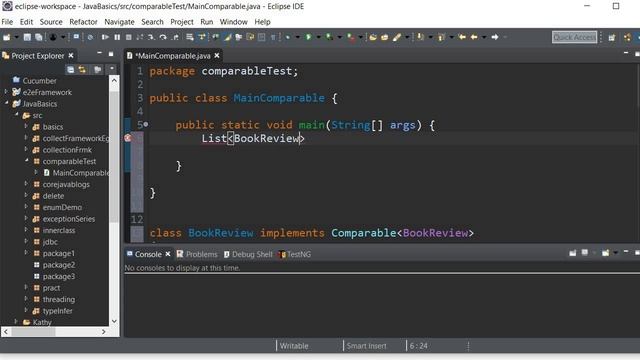Image resolution: width=640 pixels, height=360 pixels.
Task: Switch to the Debug Shell tab
Action: click(x=248, y=254)
